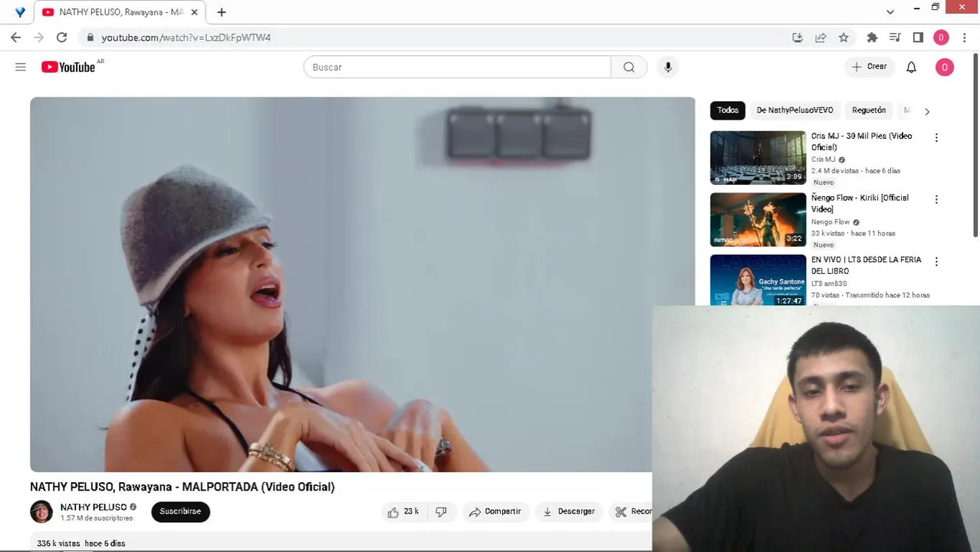Open the YouTube hamburger guide menu

(x=21, y=67)
